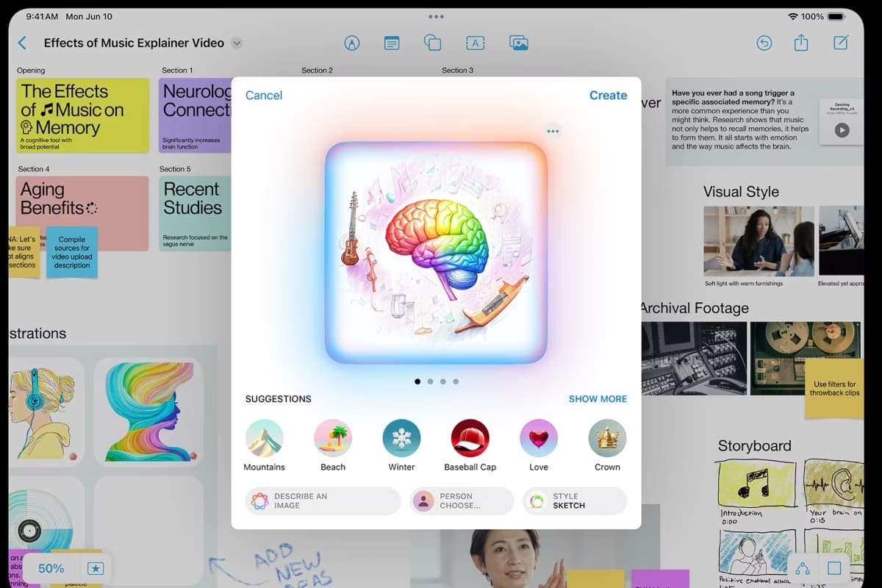Open more options on the generated brain image
882x588 pixels.
pos(552,130)
